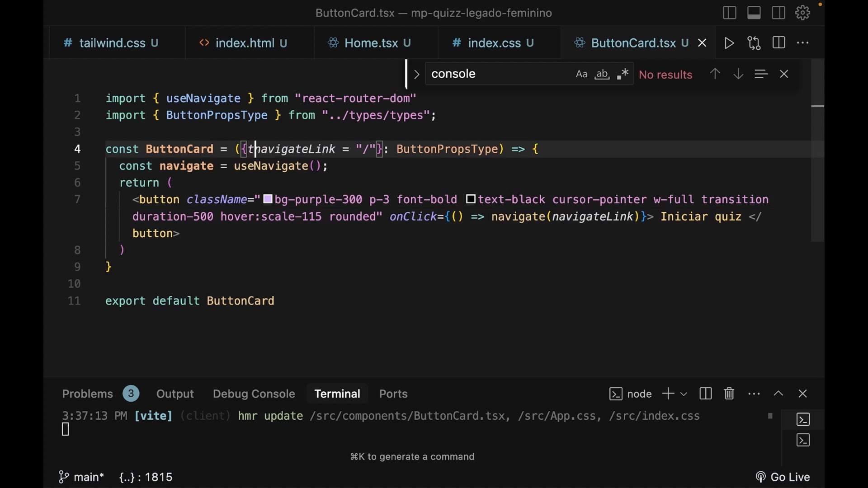The width and height of the screenshot is (868, 488).
Task: Open the manage settings gear
Action: point(802,13)
